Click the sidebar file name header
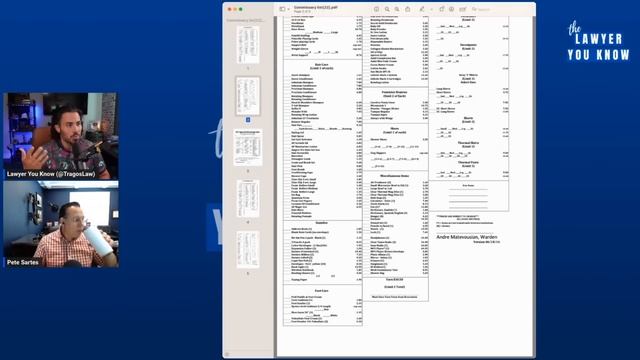This screenshot has height=360, width=640. tap(245, 20)
